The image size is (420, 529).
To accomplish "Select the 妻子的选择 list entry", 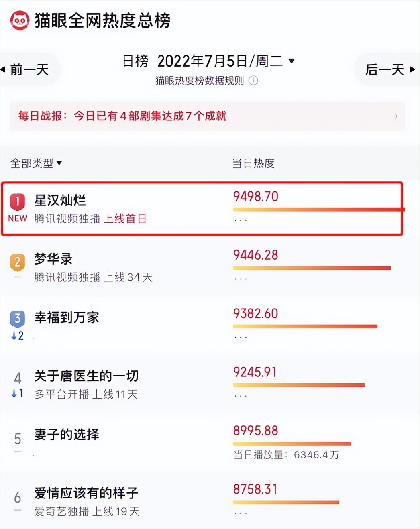I will [67, 435].
